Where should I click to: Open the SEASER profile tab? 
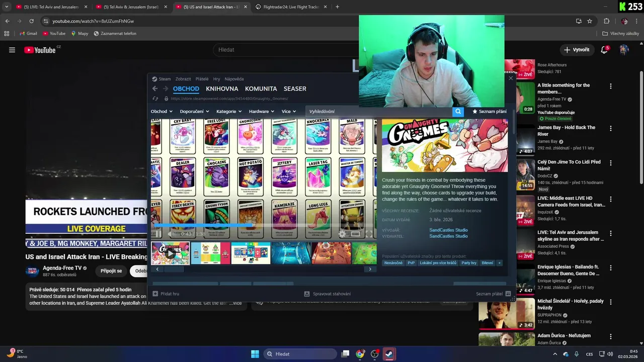(295, 88)
